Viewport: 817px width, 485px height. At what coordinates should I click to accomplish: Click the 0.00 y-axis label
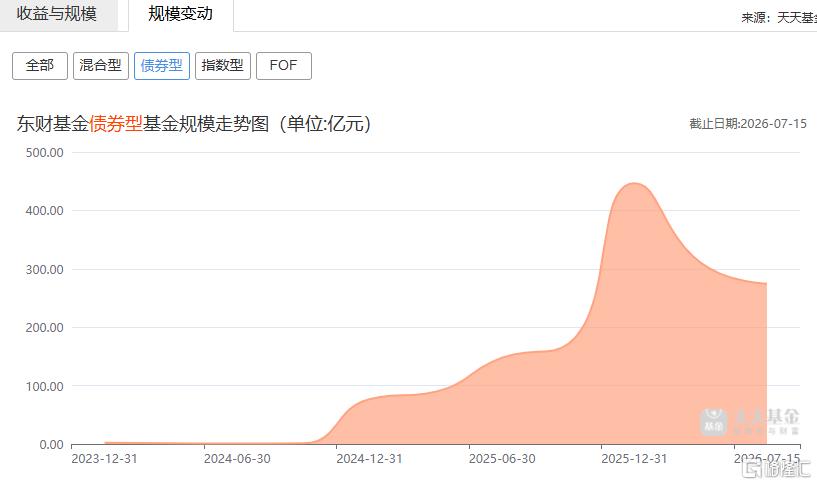[51, 445]
